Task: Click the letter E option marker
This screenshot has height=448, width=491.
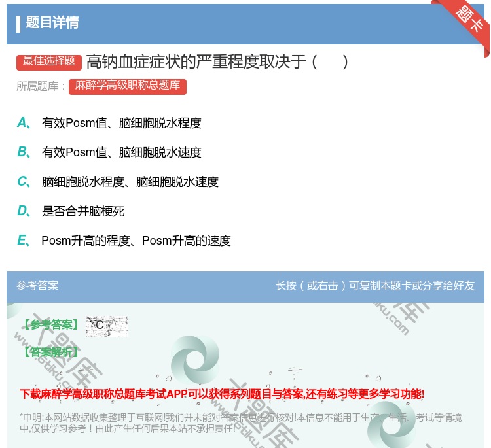Action: [24, 241]
